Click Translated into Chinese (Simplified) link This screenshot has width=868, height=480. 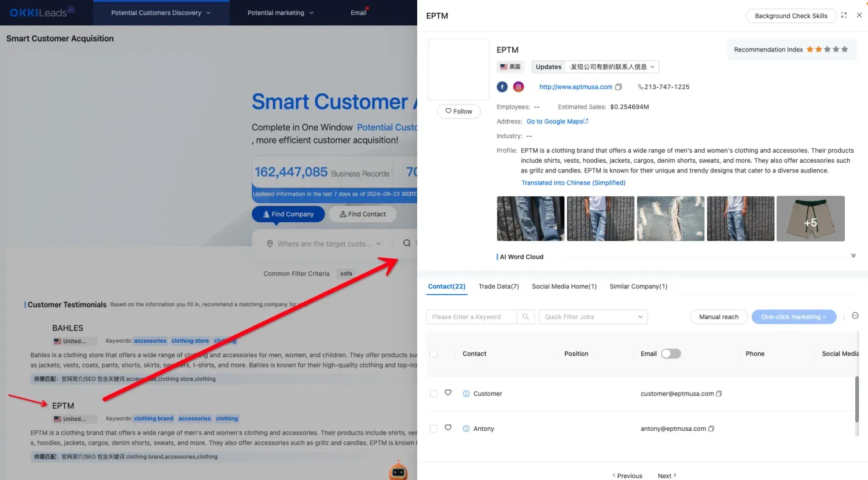pos(573,183)
